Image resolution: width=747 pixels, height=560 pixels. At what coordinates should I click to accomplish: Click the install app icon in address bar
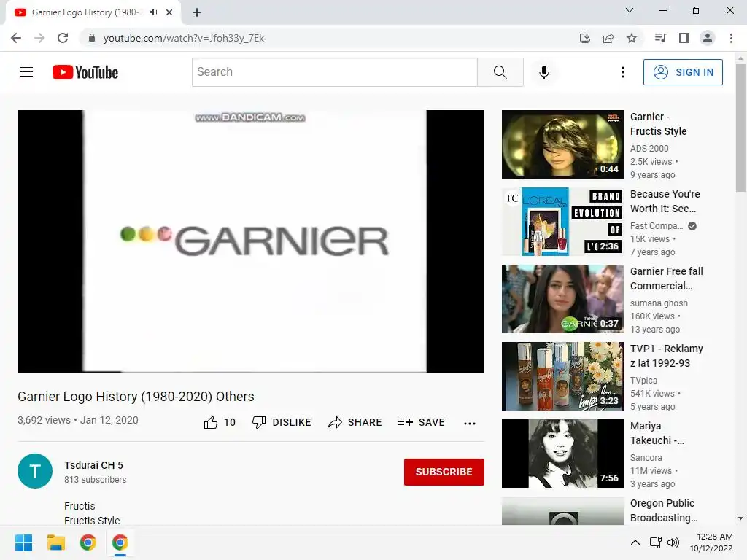585,38
